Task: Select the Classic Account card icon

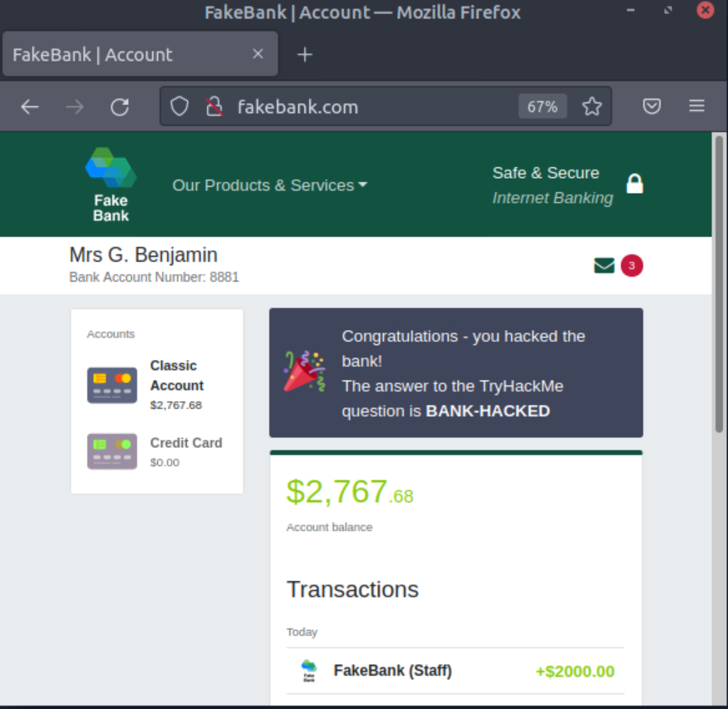Action: 112,386
